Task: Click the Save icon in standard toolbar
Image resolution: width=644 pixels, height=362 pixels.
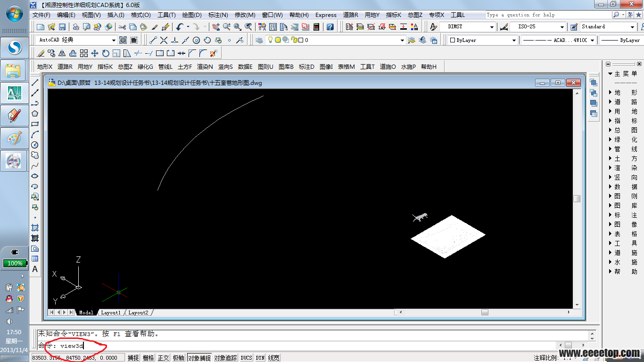Action: (x=62, y=27)
